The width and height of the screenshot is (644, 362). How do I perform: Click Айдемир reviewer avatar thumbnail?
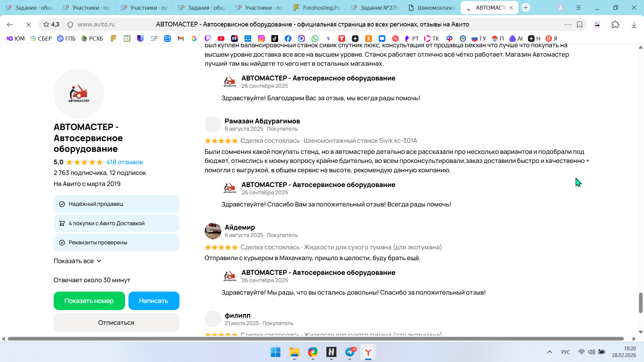[x=213, y=231]
